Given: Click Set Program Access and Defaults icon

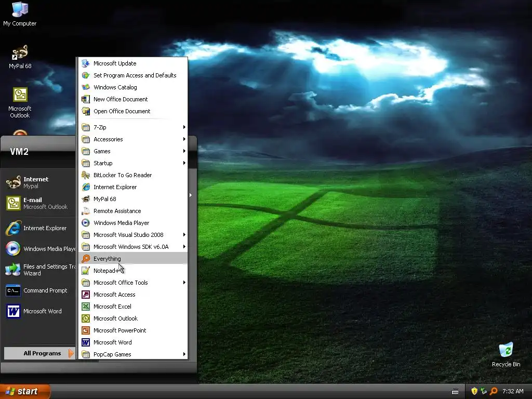Looking at the screenshot, I should point(86,75).
